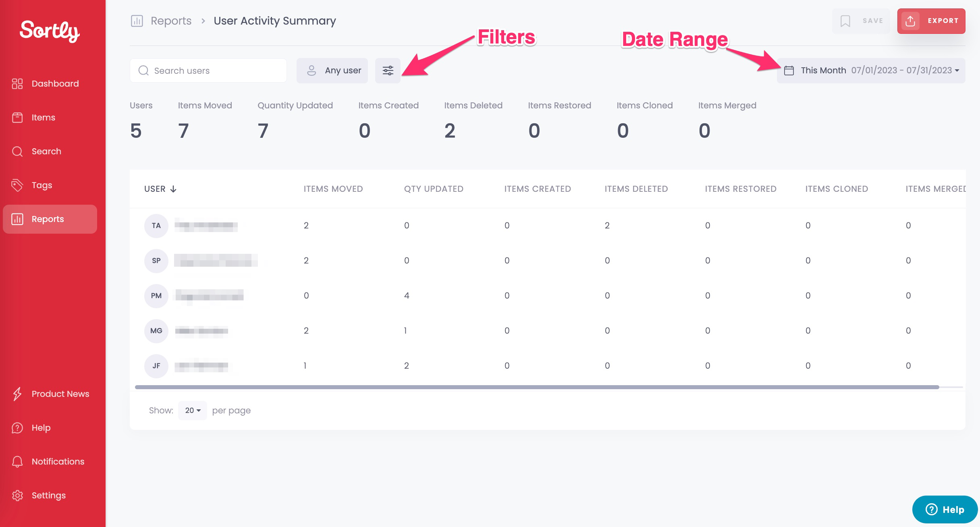Click the PM user avatar

pyautogui.click(x=156, y=296)
